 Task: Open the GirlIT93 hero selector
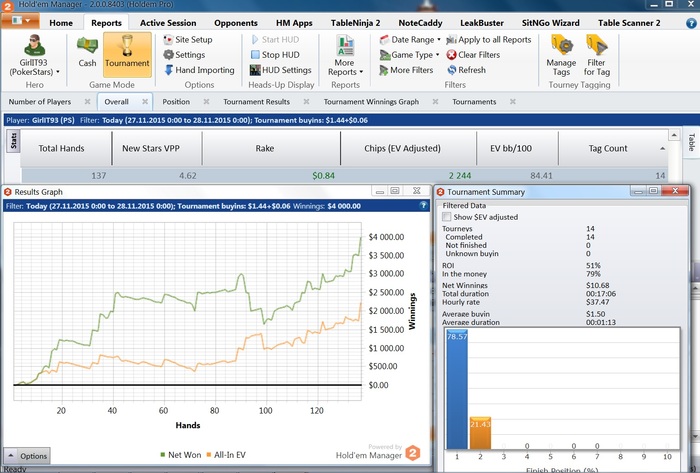(x=34, y=55)
